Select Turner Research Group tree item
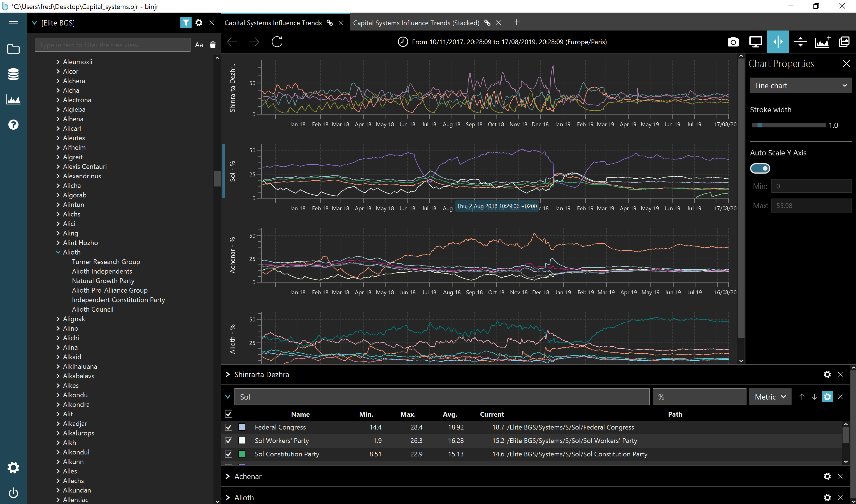856x504 pixels. (x=106, y=262)
